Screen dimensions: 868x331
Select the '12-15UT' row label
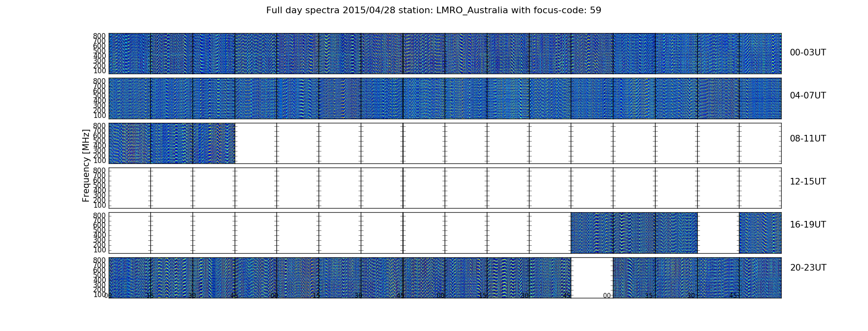coord(808,182)
